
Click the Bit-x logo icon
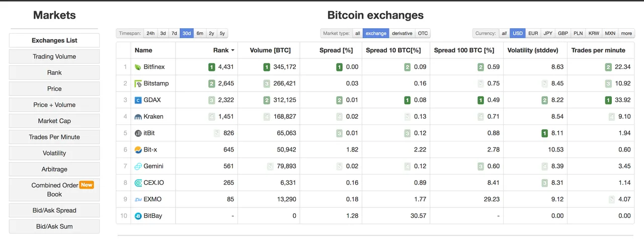138,150
